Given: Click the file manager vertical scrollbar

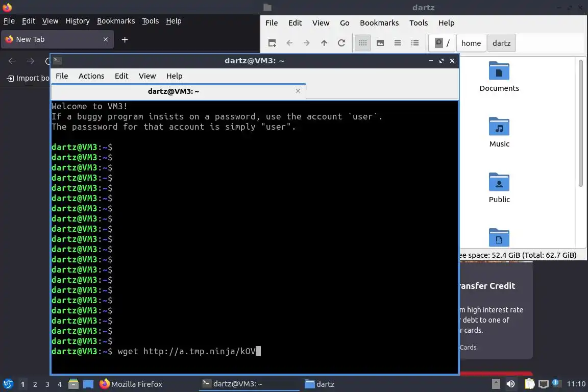Looking at the screenshot, I should point(581,124).
